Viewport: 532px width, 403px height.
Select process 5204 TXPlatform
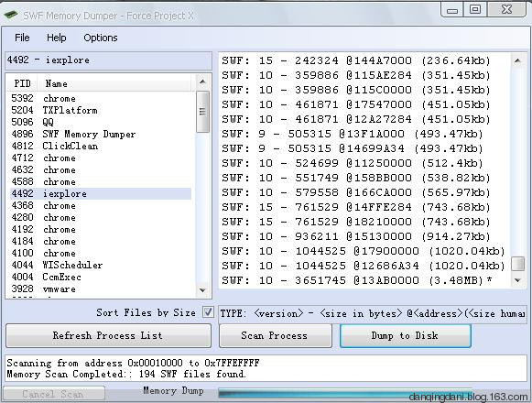point(101,110)
